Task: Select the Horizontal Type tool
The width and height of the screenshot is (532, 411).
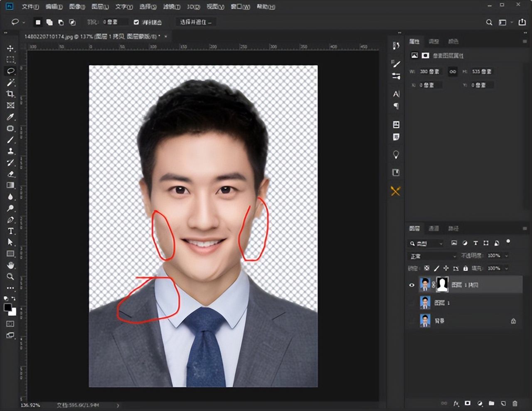Action: click(x=10, y=231)
